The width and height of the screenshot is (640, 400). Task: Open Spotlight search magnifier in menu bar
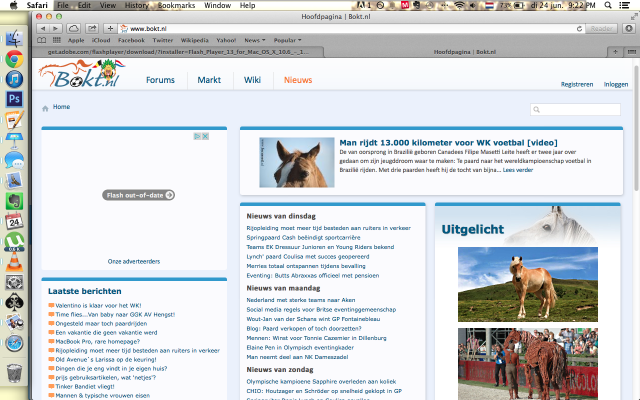608,5
